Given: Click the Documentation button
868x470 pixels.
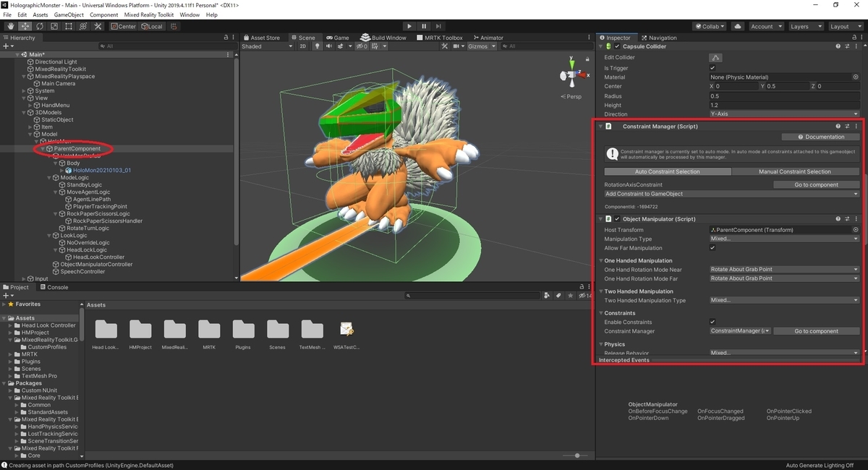Looking at the screenshot, I should tap(821, 137).
